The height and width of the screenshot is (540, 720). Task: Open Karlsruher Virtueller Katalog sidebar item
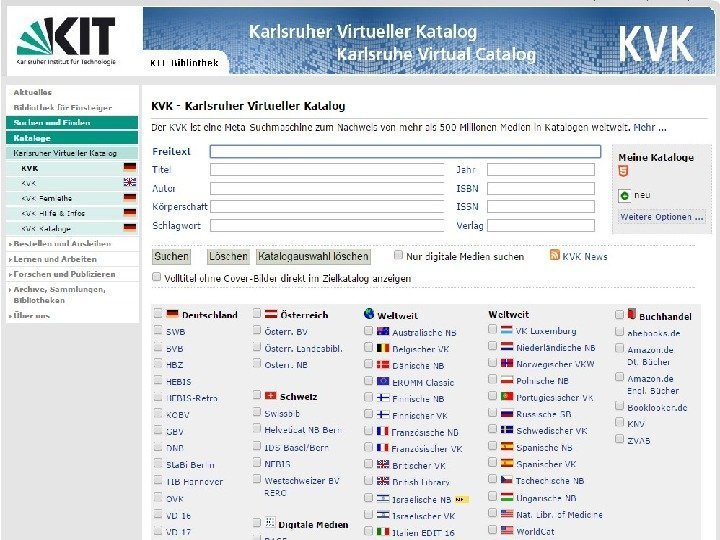(x=72, y=153)
